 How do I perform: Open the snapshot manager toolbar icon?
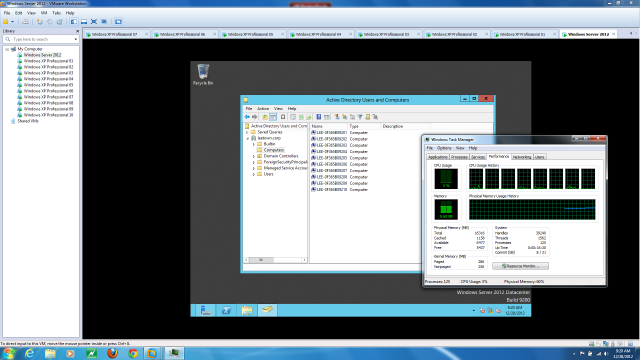click(x=60, y=22)
